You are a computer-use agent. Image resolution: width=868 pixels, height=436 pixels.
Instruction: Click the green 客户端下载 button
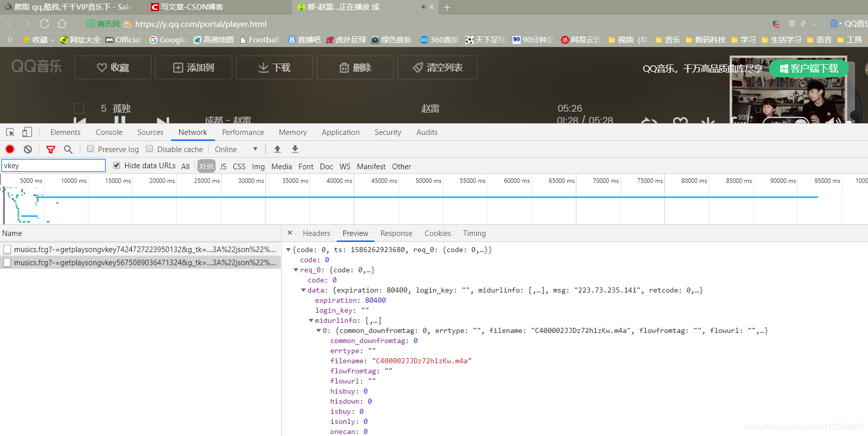pos(809,68)
